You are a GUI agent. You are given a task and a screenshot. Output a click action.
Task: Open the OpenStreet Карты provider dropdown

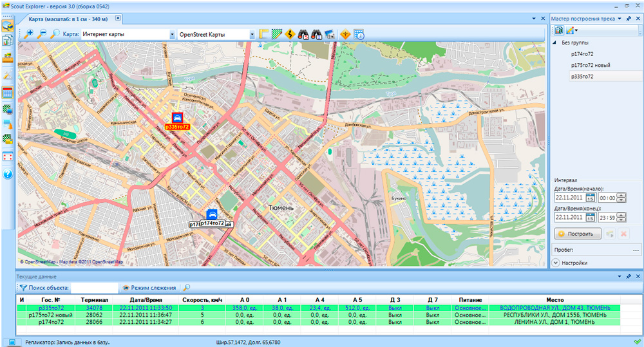pyautogui.click(x=252, y=35)
